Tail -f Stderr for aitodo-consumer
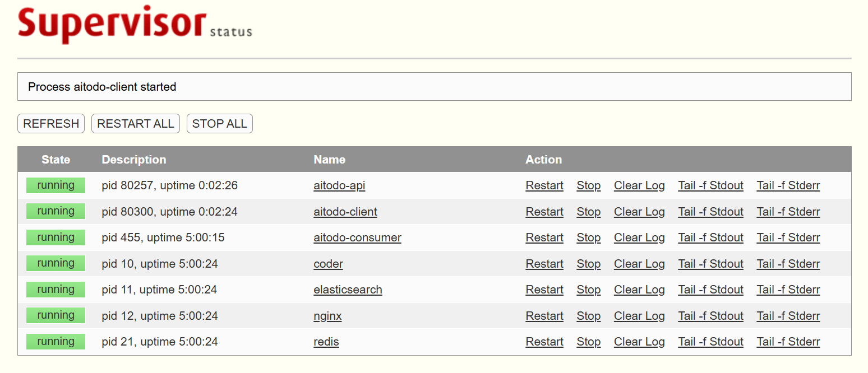Screen dimensions: 868x373 788,237
